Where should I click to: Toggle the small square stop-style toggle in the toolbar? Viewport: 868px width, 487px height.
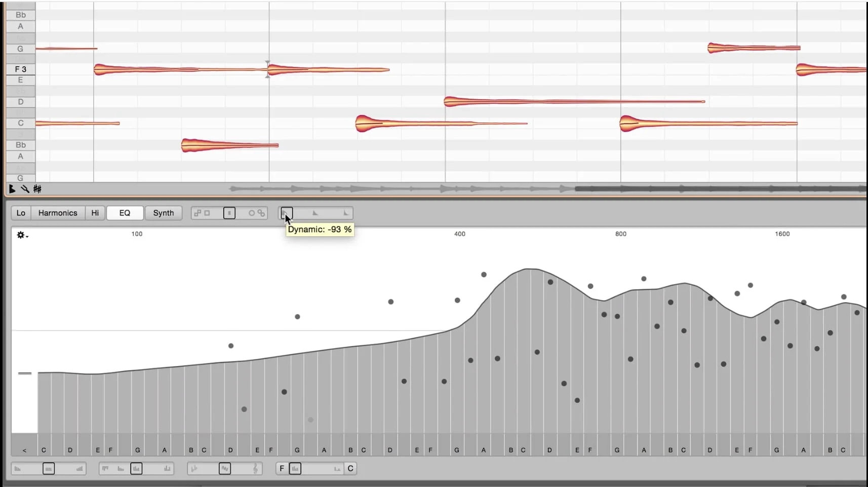click(229, 213)
